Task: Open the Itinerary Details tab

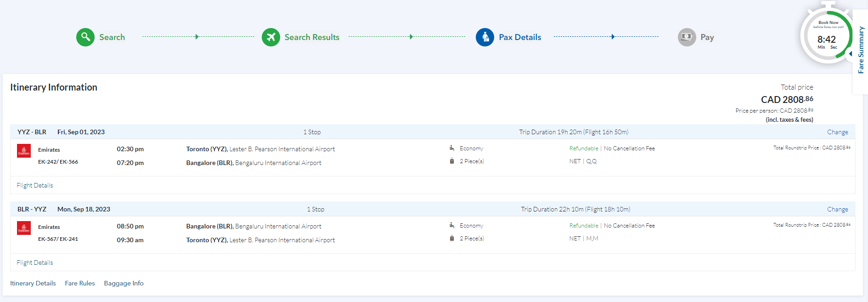Action: (x=33, y=283)
